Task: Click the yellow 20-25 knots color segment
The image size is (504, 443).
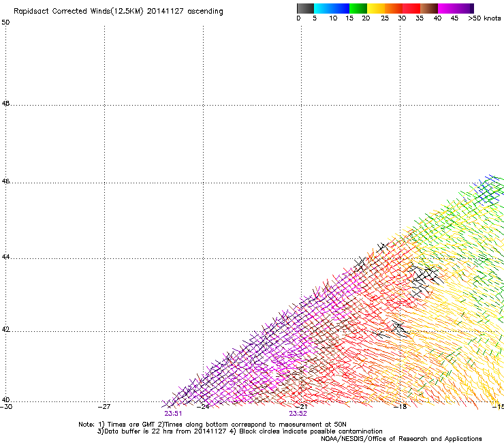Action: (x=376, y=8)
